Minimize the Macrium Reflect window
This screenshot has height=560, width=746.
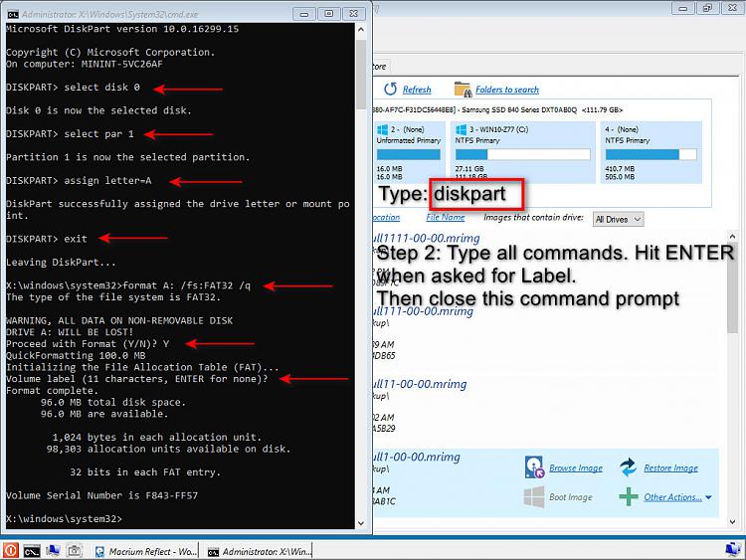coord(682,8)
